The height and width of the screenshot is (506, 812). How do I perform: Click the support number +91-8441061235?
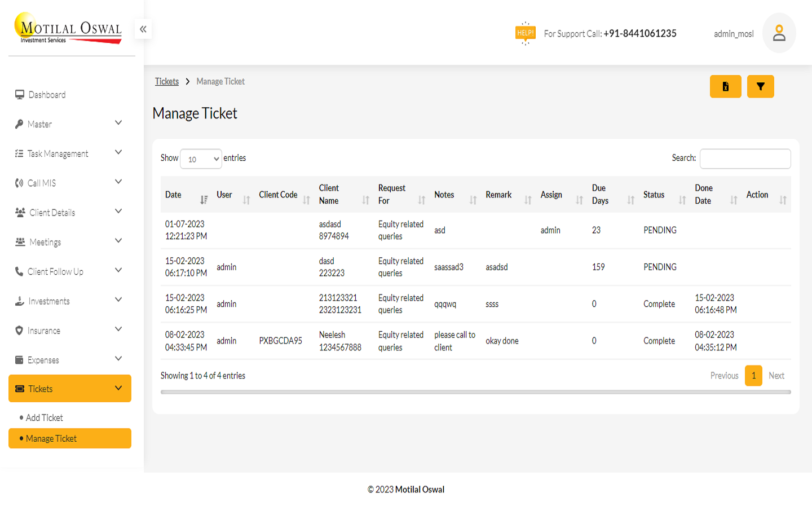[640, 33]
